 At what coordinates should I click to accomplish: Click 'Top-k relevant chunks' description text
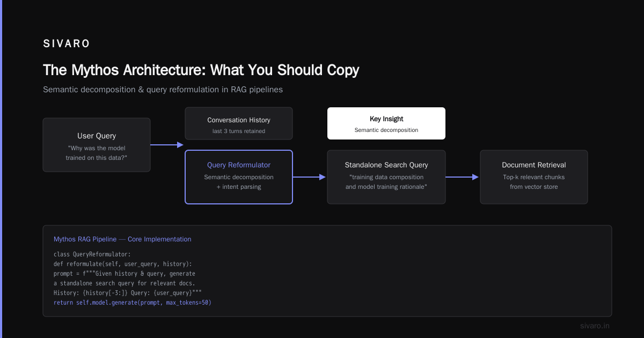pyautogui.click(x=534, y=177)
